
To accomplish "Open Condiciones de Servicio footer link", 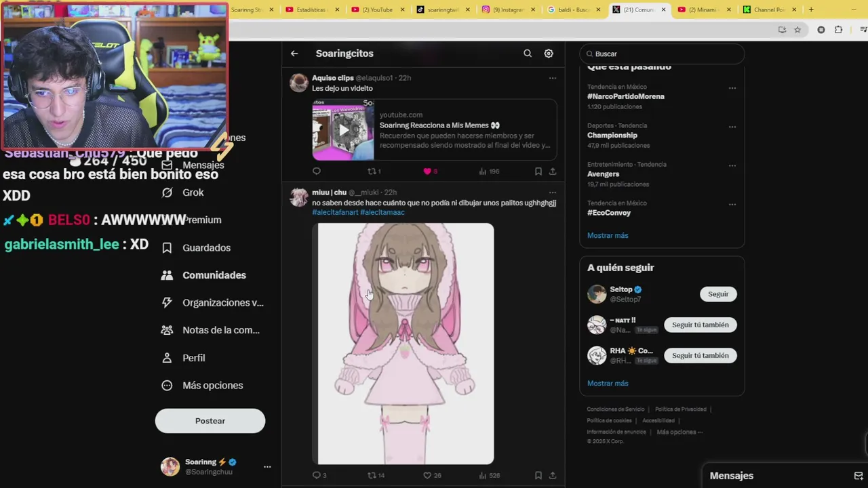I will point(616,409).
